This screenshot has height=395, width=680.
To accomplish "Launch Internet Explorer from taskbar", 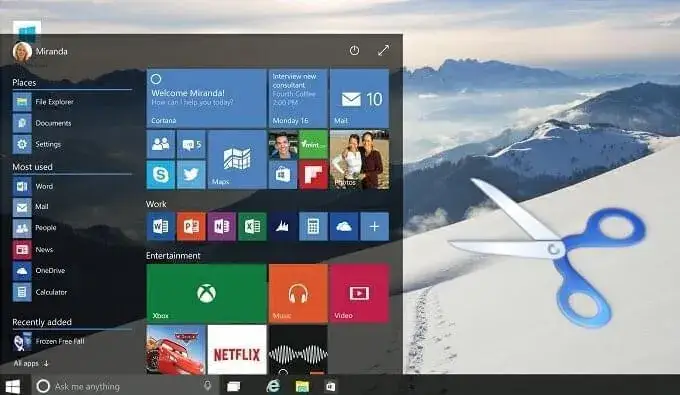I will tap(273, 385).
